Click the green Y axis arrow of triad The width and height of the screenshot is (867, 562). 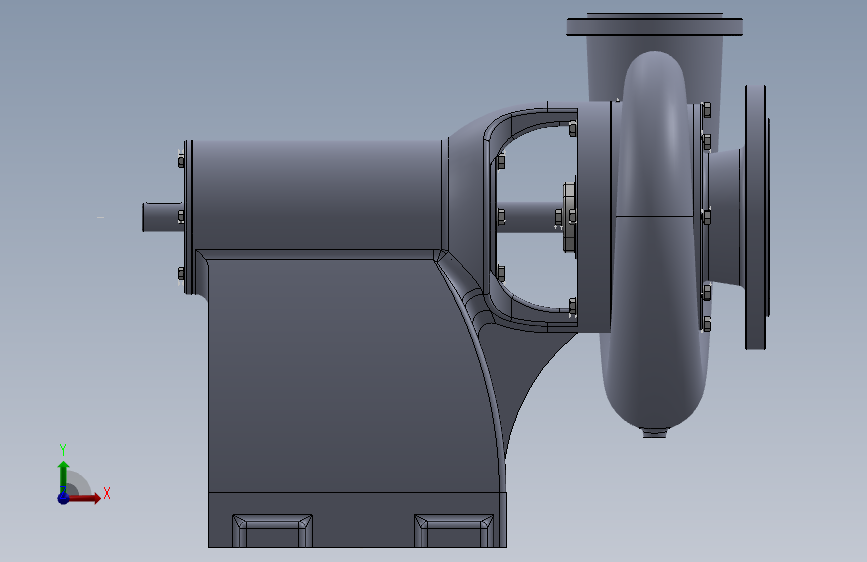[63, 476]
